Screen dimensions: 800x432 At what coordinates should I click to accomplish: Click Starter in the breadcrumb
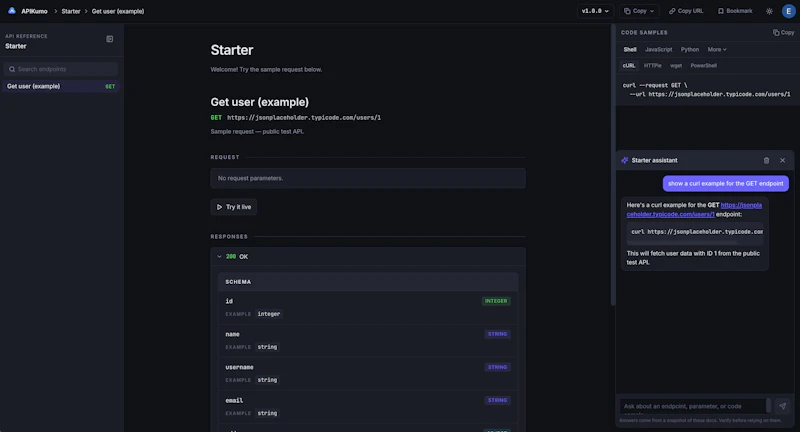tap(71, 11)
